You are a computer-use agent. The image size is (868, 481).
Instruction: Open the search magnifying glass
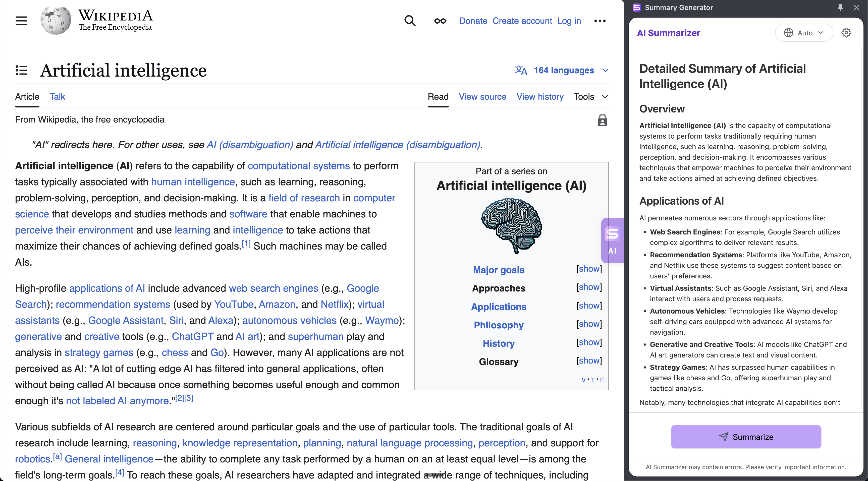pos(409,21)
